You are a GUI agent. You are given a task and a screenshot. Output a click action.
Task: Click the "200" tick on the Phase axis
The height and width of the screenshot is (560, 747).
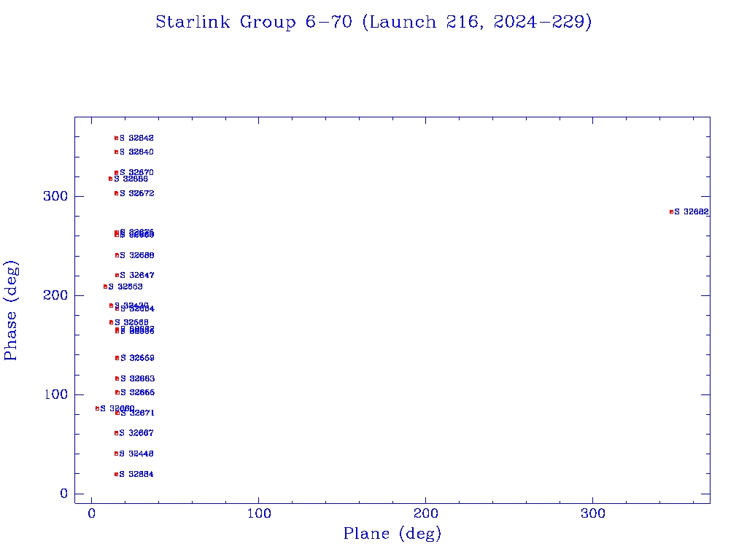55,295
